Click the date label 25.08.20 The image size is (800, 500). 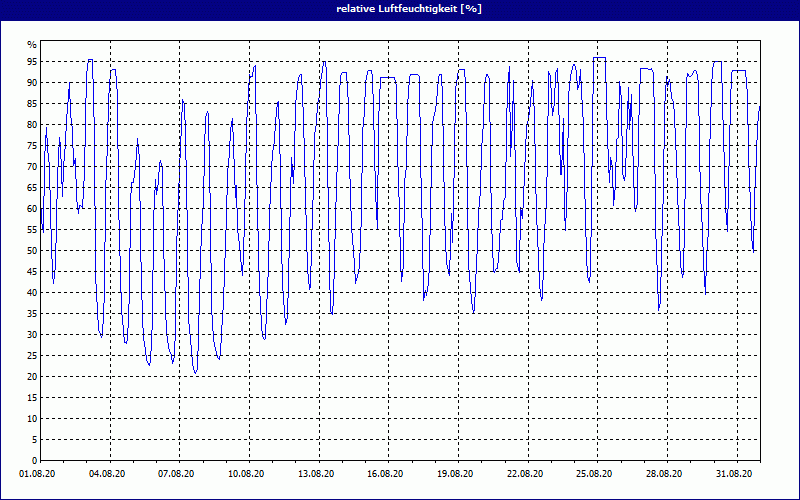pyautogui.click(x=594, y=474)
